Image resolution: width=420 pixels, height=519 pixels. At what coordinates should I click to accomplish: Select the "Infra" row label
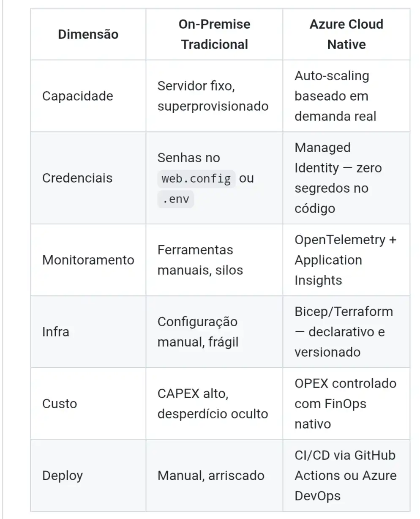point(55,332)
